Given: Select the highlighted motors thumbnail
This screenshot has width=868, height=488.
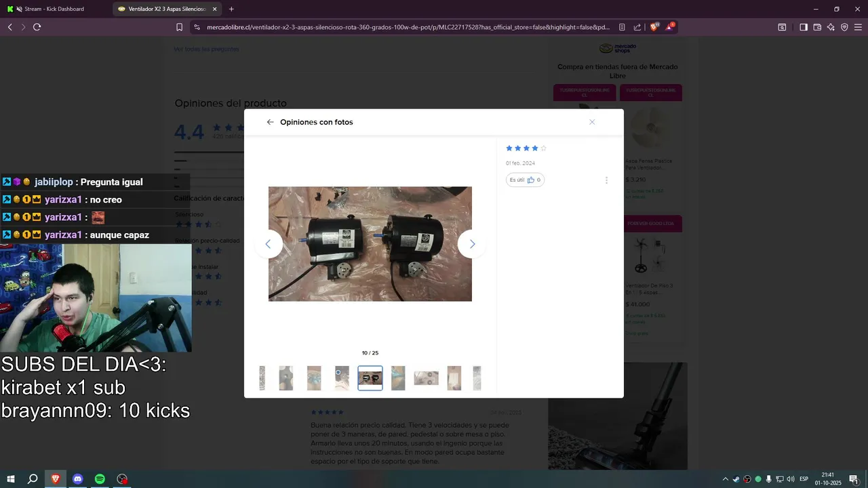Looking at the screenshot, I should click(370, 378).
